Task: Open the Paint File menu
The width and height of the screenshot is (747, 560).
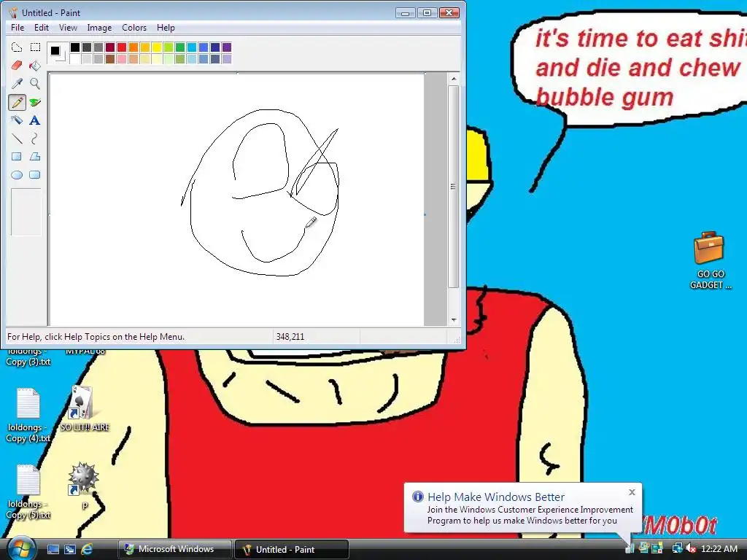Action: click(x=18, y=28)
